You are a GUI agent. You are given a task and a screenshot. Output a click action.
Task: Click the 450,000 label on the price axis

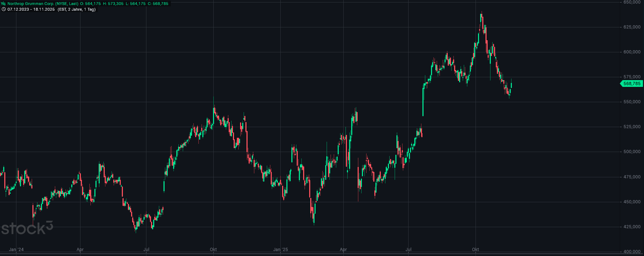632,202
